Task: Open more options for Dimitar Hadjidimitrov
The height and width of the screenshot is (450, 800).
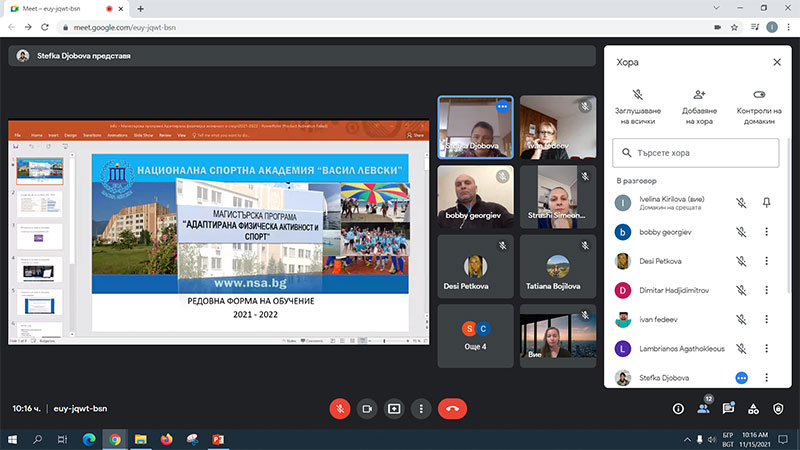Action: tap(766, 290)
